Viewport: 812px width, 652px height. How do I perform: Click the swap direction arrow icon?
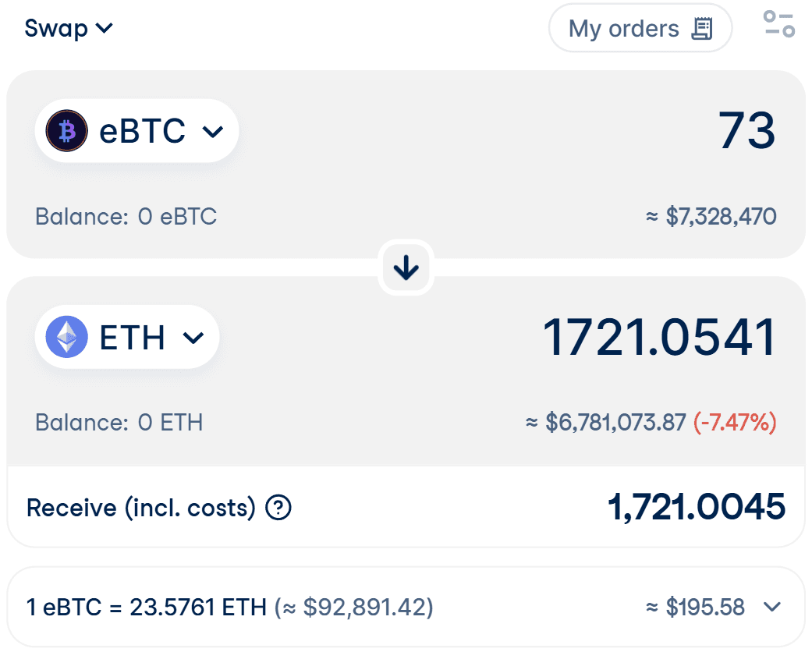(406, 268)
